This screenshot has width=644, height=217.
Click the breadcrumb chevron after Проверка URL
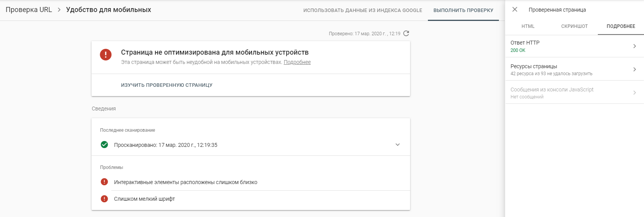(59, 10)
